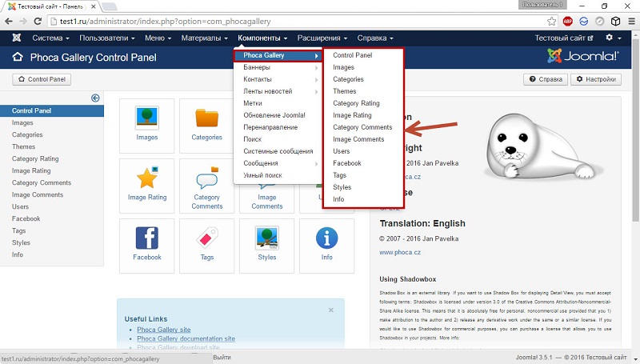Open the Материалы dropdown menu

coord(205,38)
